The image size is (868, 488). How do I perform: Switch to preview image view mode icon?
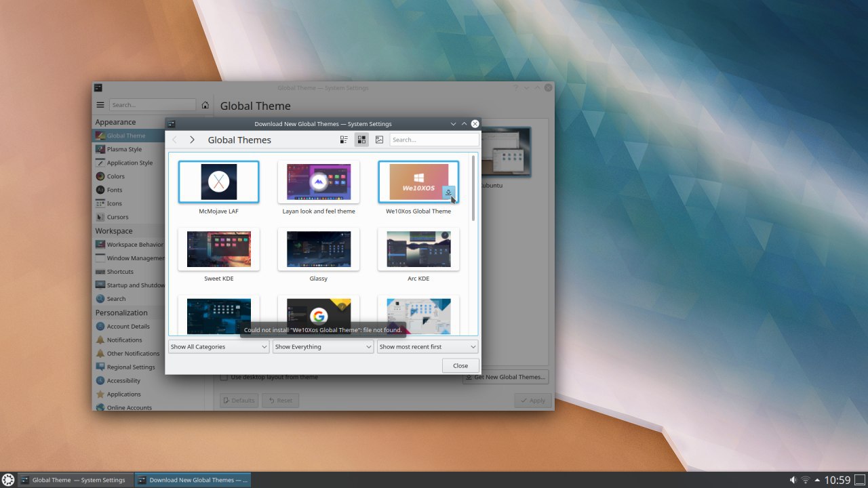coord(379,140)
